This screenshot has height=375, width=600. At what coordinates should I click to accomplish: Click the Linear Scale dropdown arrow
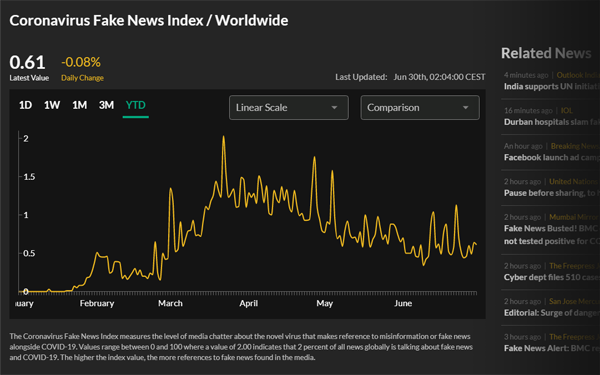point(334,108)
